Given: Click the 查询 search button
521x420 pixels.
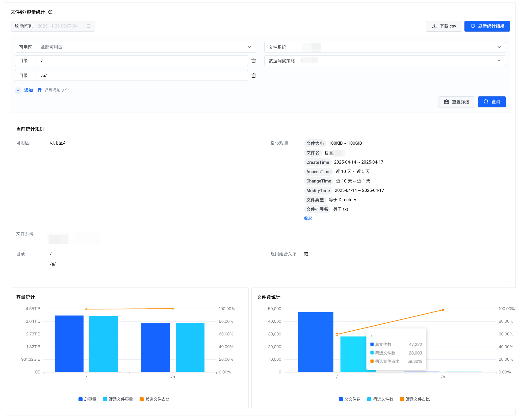Looking at the screenshot, I should (x=491, y=102).
